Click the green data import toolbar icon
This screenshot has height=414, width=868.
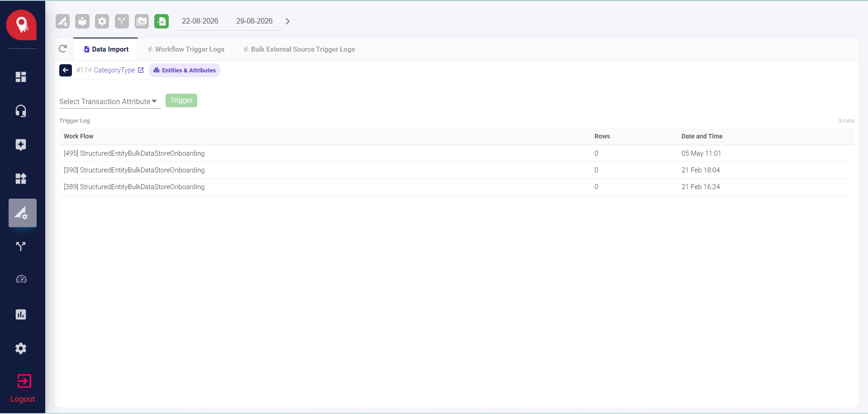pos(161,21)
